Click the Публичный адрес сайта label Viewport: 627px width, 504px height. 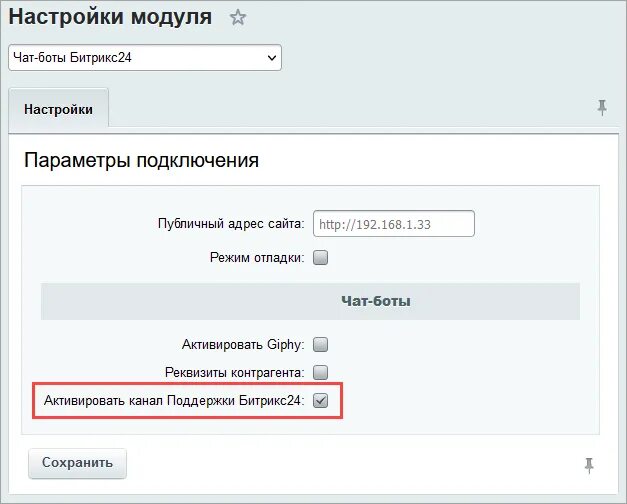pos(231,224)
